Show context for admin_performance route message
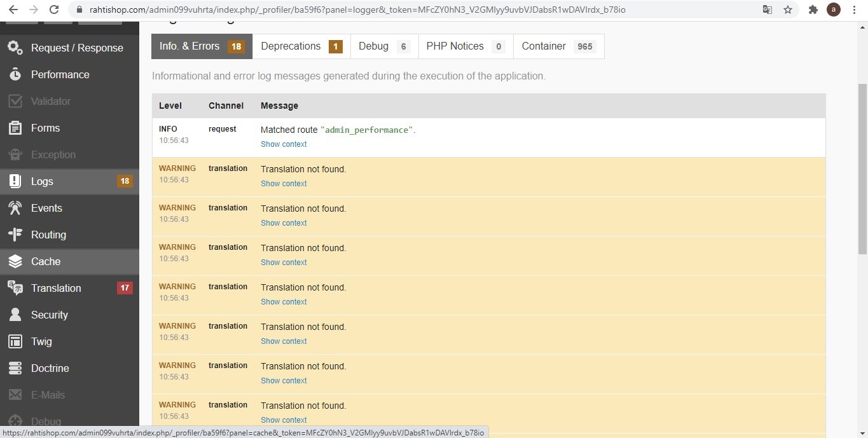The width and height of the screenshot is (868, 438). click(284, 144)
